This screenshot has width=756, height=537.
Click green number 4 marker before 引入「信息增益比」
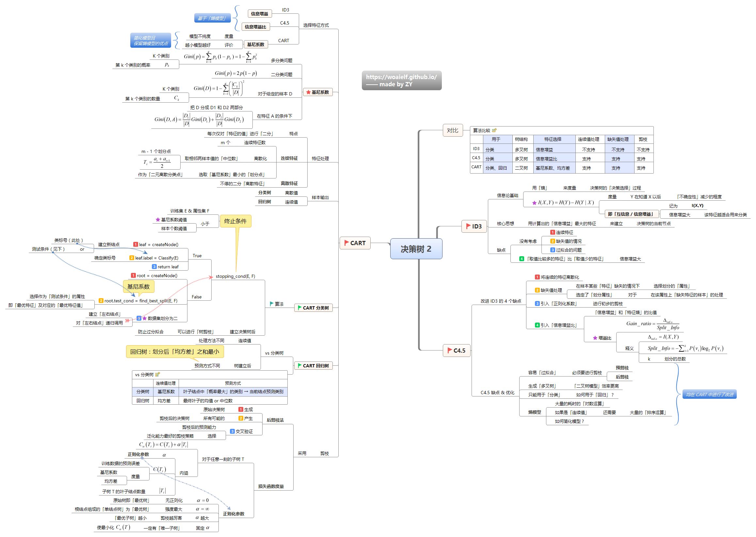(537, 325)
